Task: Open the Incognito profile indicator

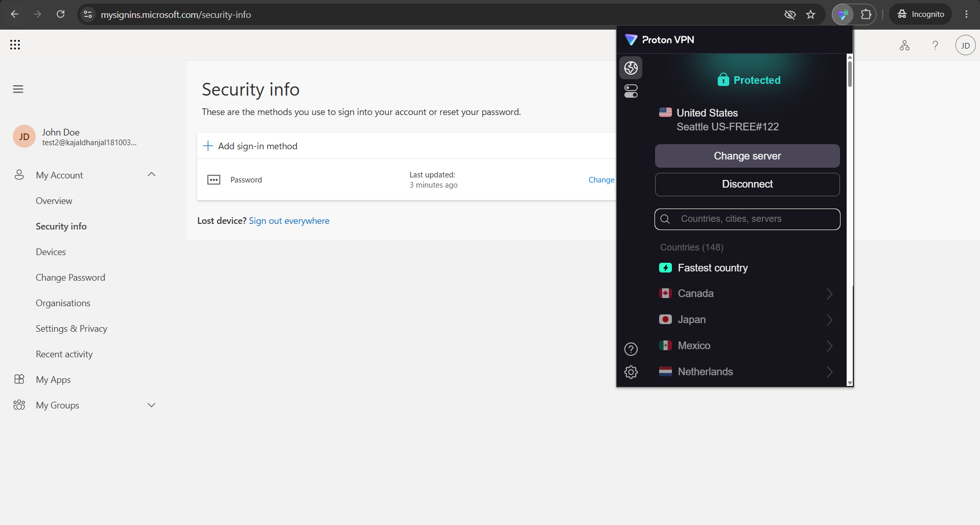Action: (x=921, y=14)
